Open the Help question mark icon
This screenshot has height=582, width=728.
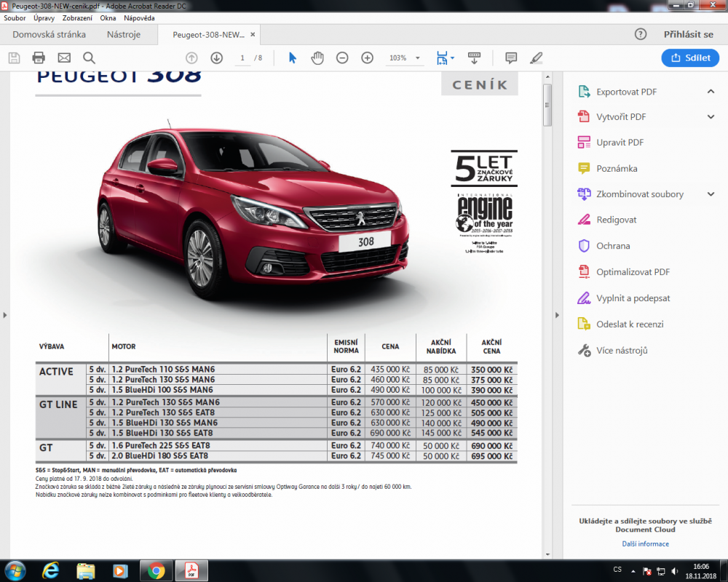pyautogui.click(x=641, y=34)
